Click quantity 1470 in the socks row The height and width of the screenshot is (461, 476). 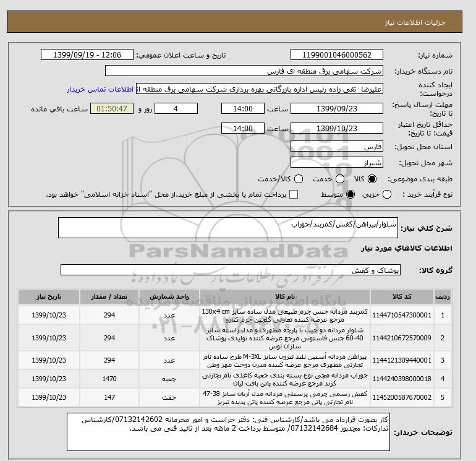click(x=109, y=379)
